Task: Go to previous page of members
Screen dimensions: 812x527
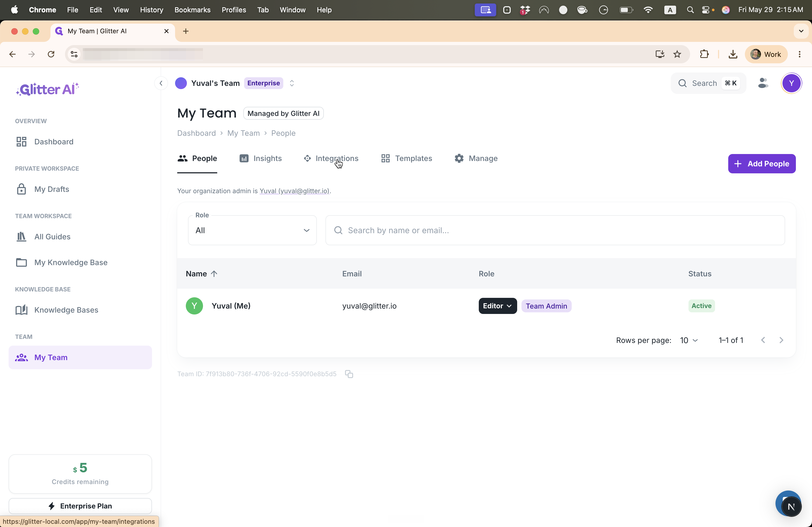Action: click(x=763, y=340)
